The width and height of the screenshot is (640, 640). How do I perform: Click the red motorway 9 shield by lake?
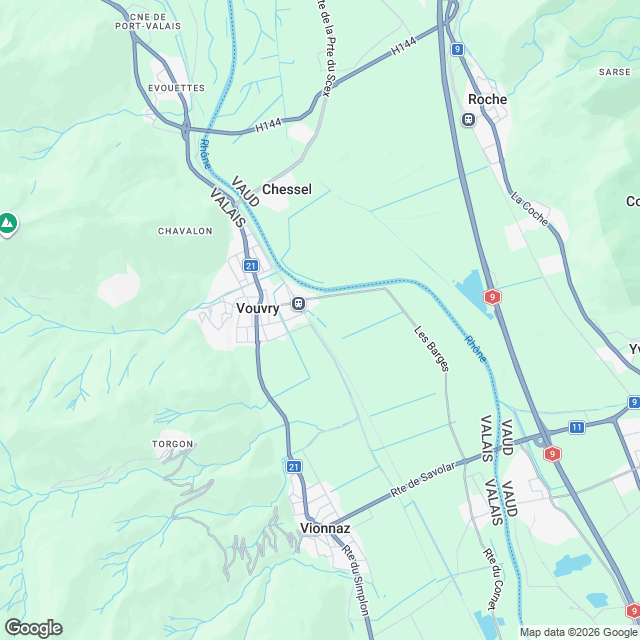click(493, 297)
